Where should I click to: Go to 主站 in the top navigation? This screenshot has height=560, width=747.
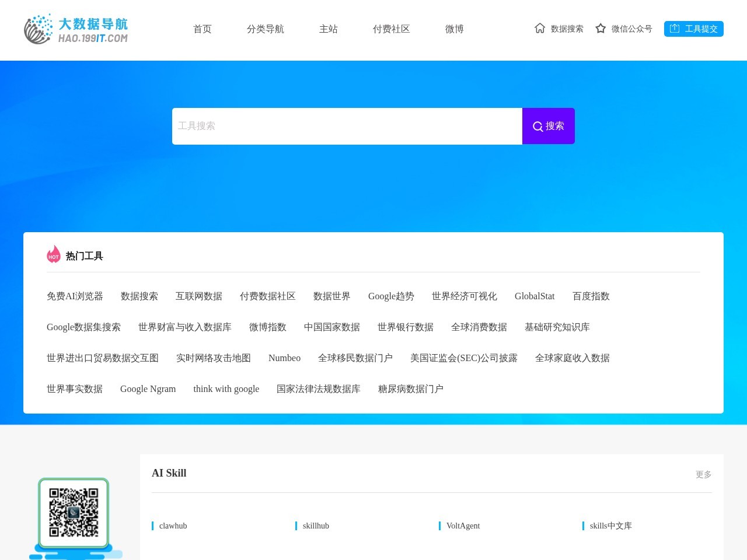[329, 29]
